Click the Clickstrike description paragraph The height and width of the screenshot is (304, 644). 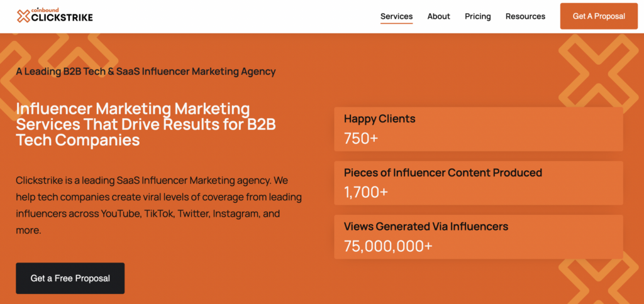point(158,205)
